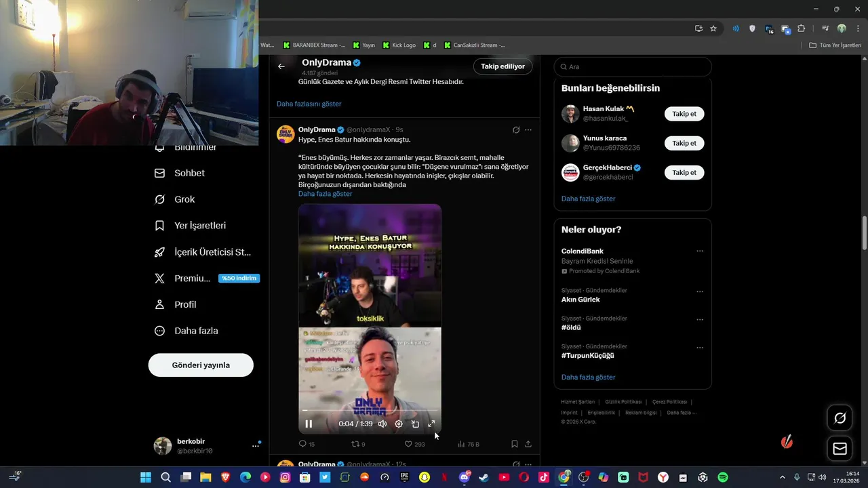This screenshot has width=868, height=488.
Task: Open options for ColendiBank promoted trend
Action: pyautogui.click(x=700, y=251)
